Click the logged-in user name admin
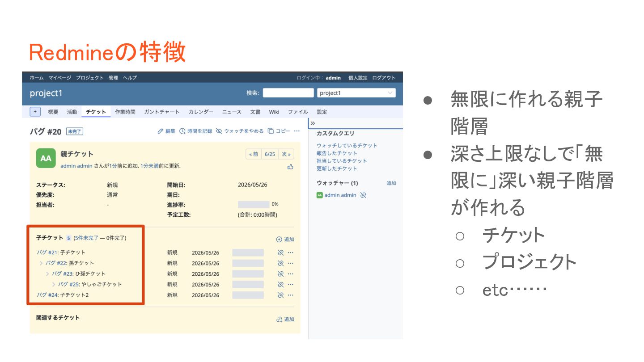The image size is (644, 362). pyautogui.click(x=333, y=78)
